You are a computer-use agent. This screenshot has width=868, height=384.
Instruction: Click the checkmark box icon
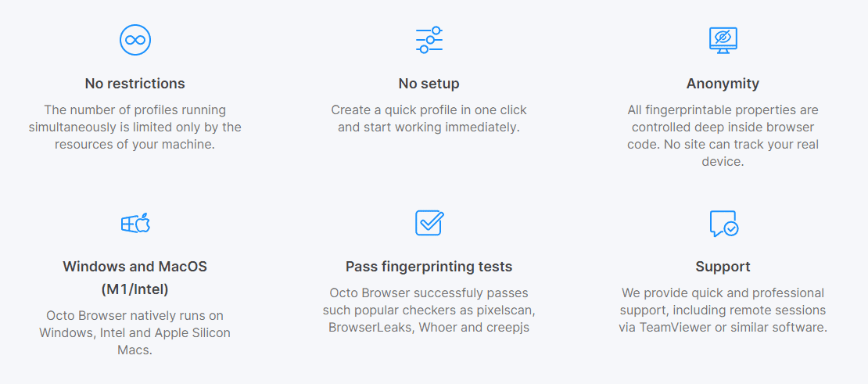tap(429, 223)
